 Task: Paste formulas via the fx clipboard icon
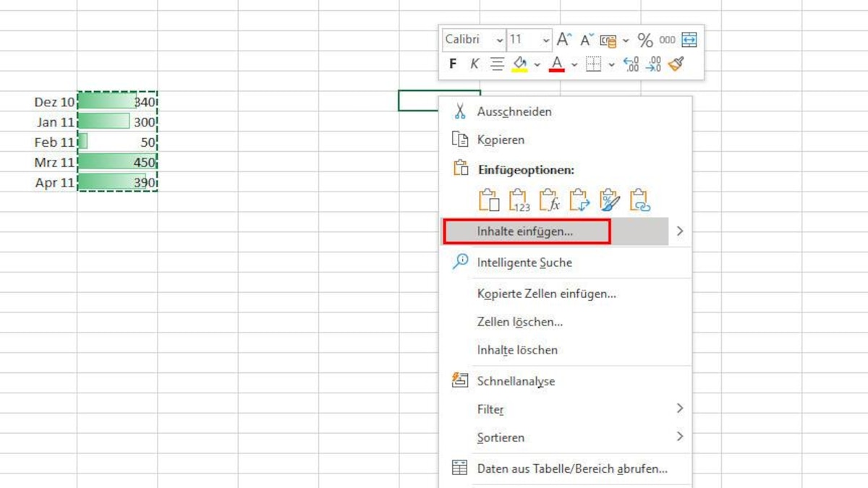550,200
